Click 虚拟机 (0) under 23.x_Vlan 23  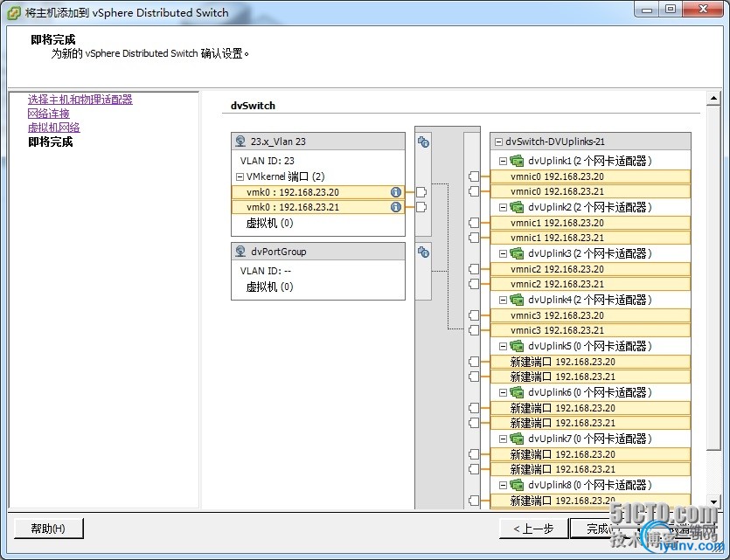tap(269, 224)
